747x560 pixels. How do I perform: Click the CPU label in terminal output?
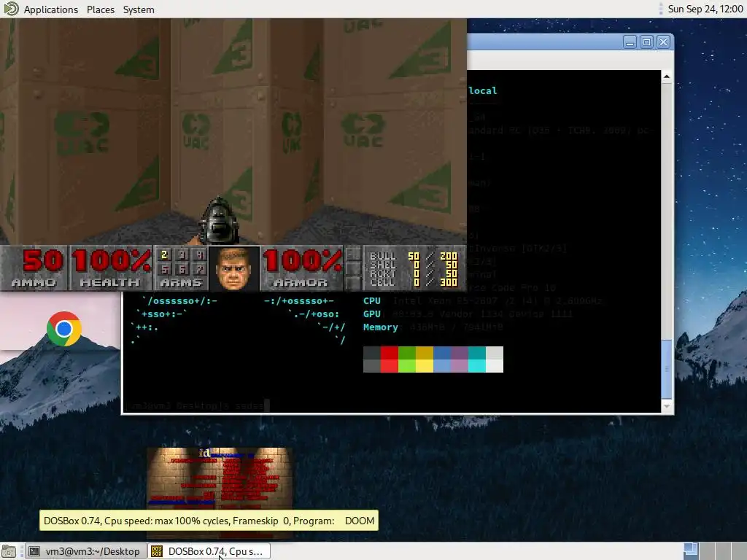[371, 301]
